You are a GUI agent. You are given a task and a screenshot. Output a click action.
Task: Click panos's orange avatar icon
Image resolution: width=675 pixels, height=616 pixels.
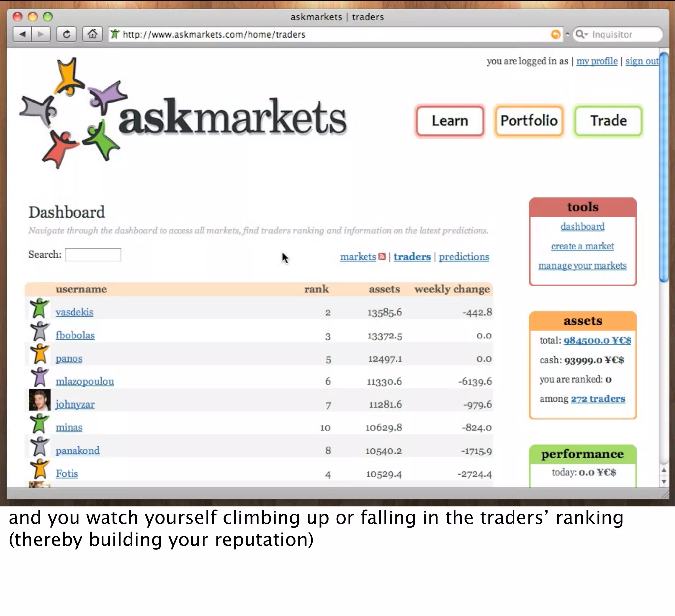point(40,354)
